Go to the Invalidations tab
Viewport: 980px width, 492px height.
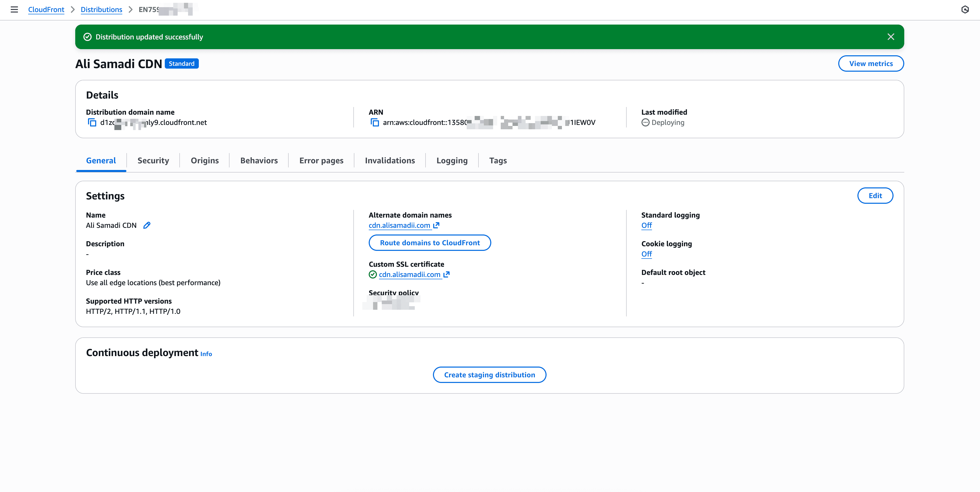click(389, 161)
